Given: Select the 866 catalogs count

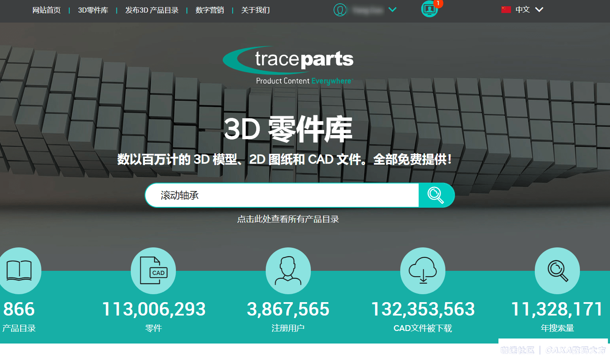Looking at the screenshot, I should click(x=19, y=309).
